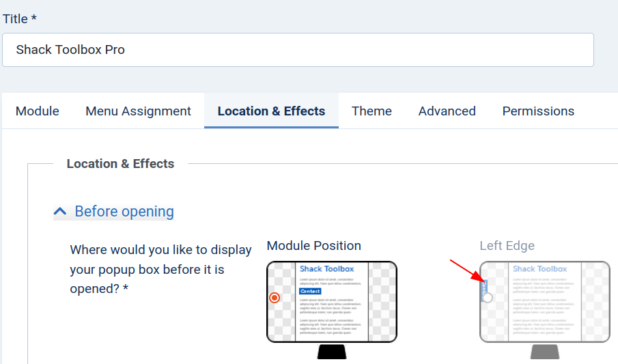618x364 pixels.
Task: Click the Location & Effects fieldset heading
Action: pos(120,164)
